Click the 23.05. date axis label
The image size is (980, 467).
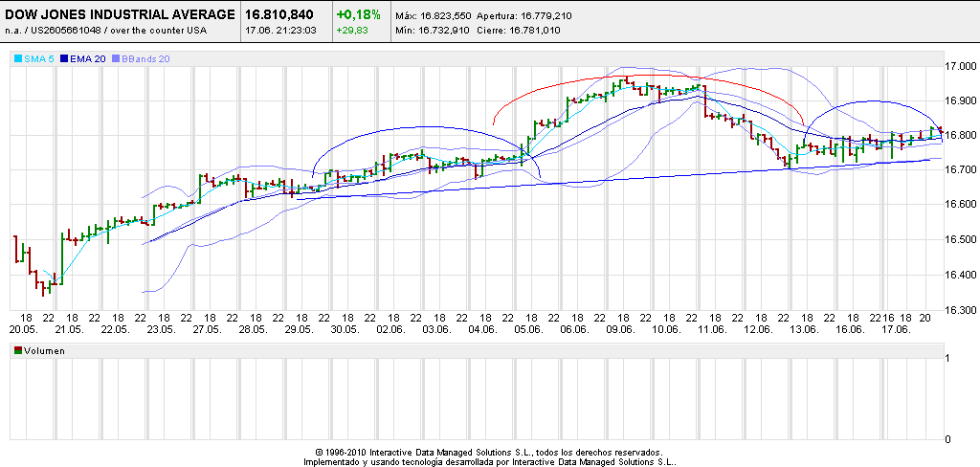161,329
